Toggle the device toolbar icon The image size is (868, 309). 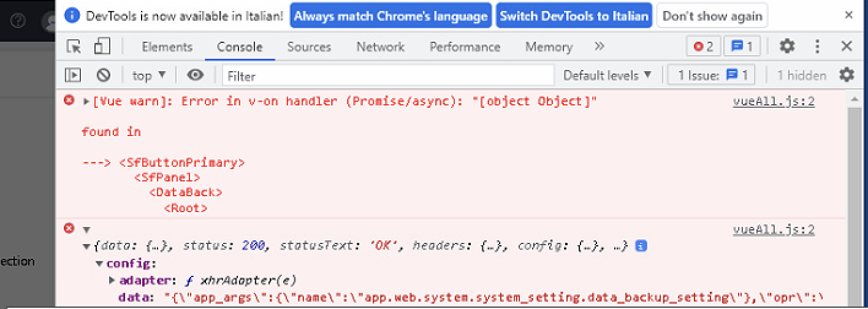(102, 47)
